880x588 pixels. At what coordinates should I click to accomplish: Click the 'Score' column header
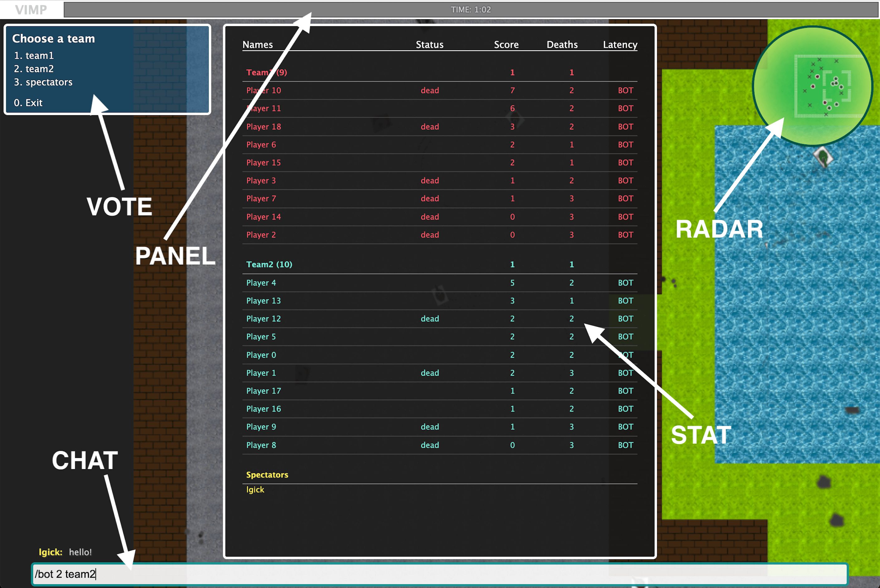506,45
